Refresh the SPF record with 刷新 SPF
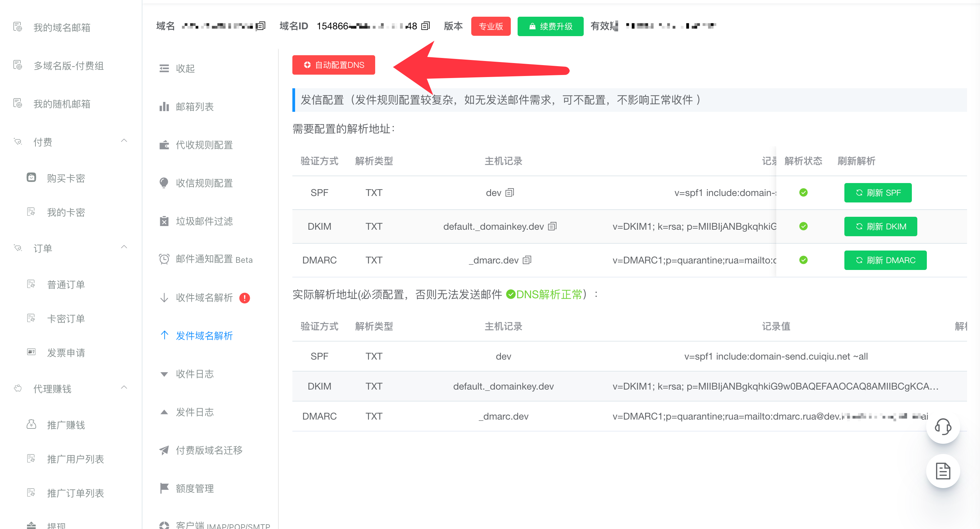Screen dimensions: 980x529 tap(878, 193)
